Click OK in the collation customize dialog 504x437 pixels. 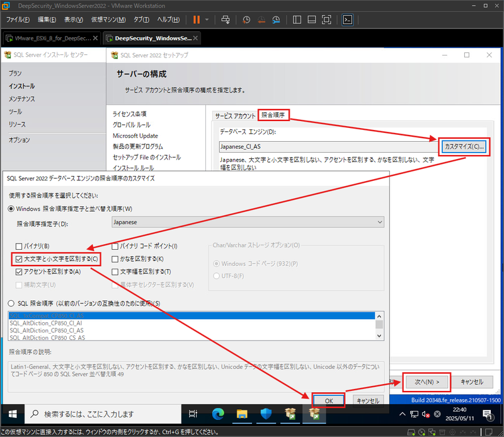click(329, 401)
